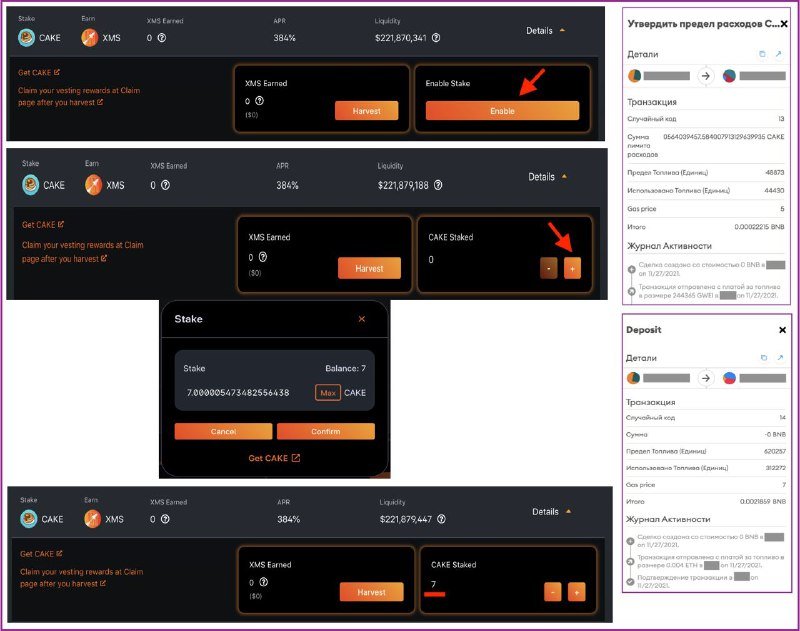Copy transaction details in Deposit panel
This screenshot has width=800, height=631.
coord(762,357)
